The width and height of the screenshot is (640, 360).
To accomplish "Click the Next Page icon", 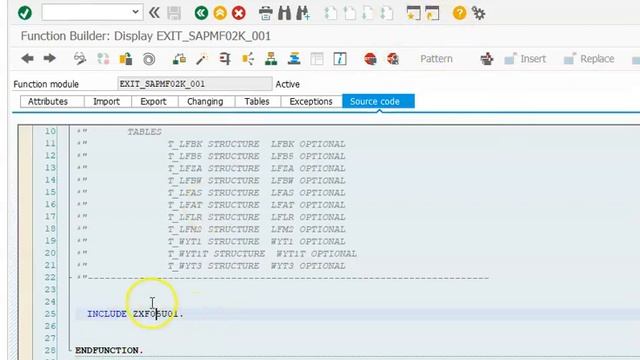I will coord(368,13).
